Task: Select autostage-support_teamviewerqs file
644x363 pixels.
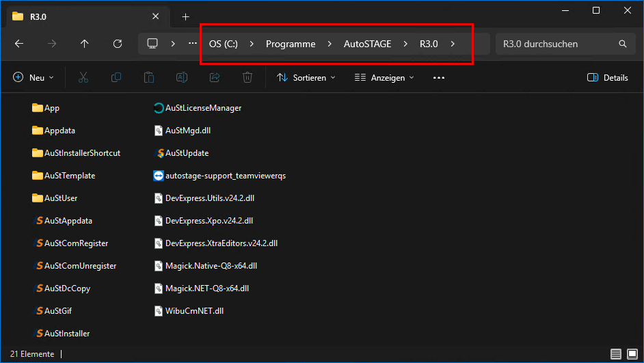Action: (219, 176)
